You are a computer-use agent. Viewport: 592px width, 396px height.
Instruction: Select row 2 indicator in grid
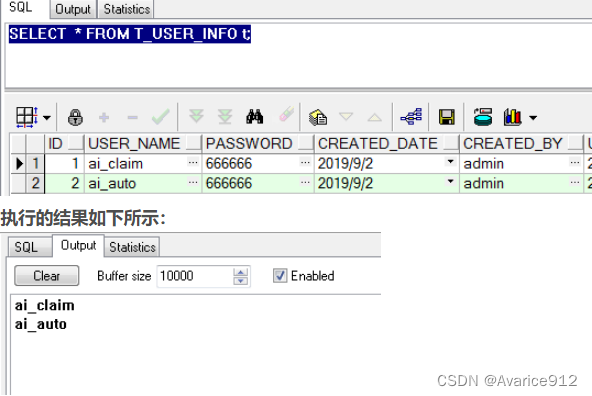point(35,183)
